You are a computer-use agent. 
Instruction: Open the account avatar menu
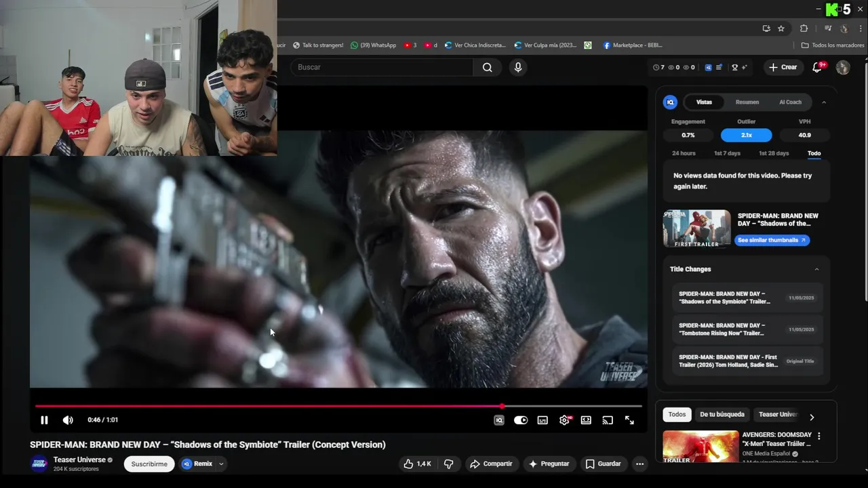point(843,67)
